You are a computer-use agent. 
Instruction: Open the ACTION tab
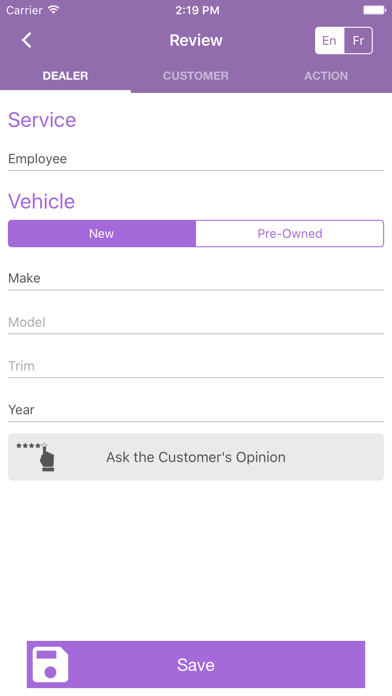[x=326, y=76]
